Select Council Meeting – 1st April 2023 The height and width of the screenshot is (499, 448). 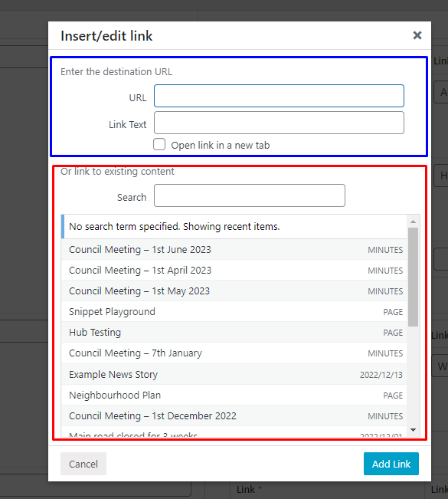click(x=234, y=270)
